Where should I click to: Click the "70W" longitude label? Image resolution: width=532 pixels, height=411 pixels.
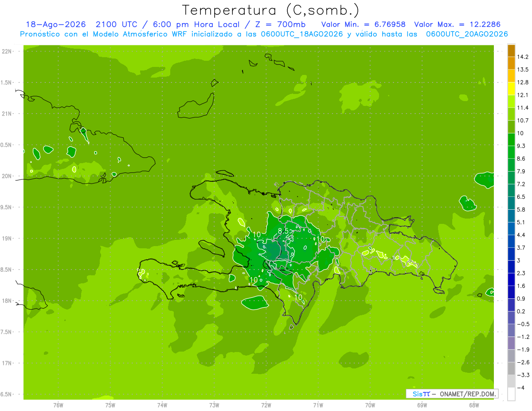pos(370,405)
